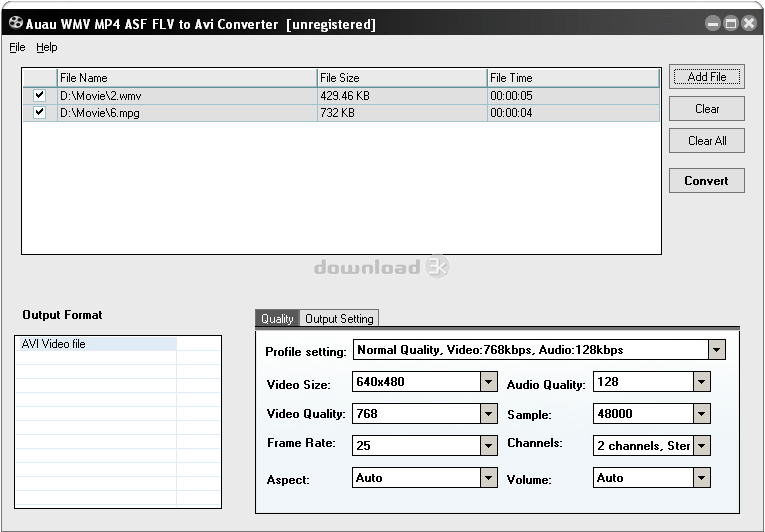Maximize the converter window
Screen dimensions: 765x532
click(731, 23)
